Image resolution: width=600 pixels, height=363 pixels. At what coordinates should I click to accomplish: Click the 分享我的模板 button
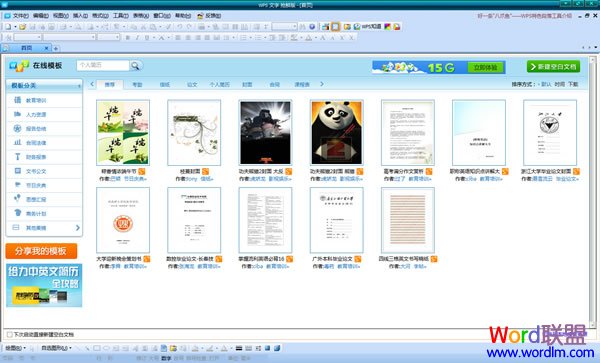point(41,251)
